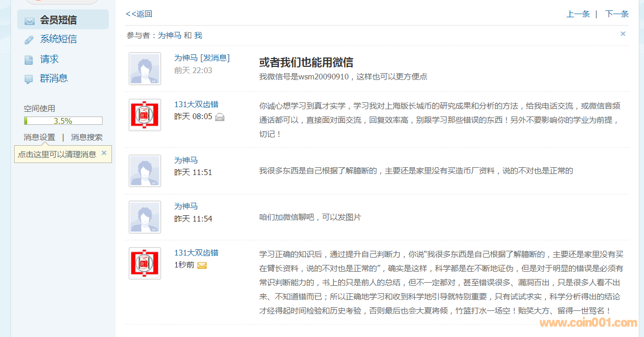Go back via the <<返回 link

pyautogui.click(x=139, y=14)
